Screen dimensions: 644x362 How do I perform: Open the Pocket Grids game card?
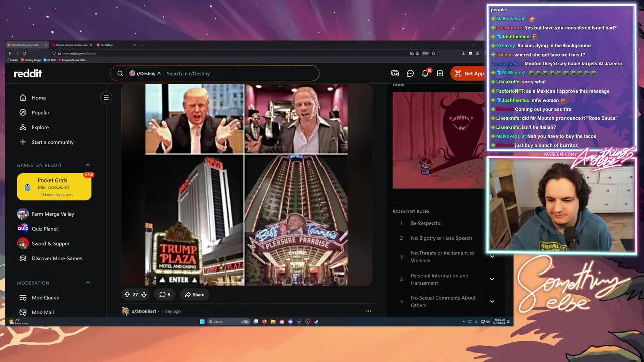click(54, 187)
